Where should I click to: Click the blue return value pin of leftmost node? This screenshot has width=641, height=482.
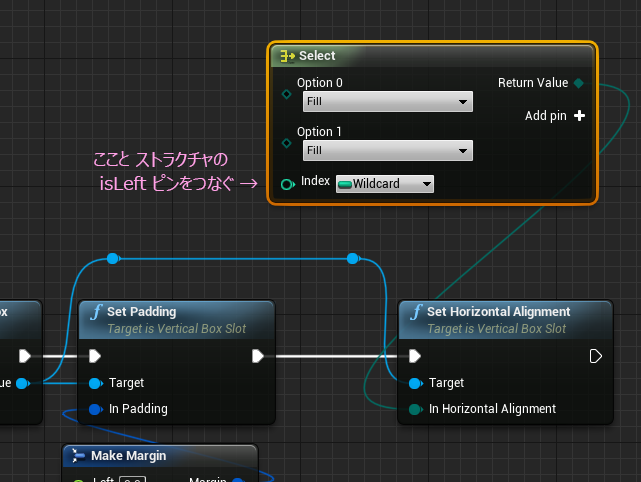coord(23,383)
